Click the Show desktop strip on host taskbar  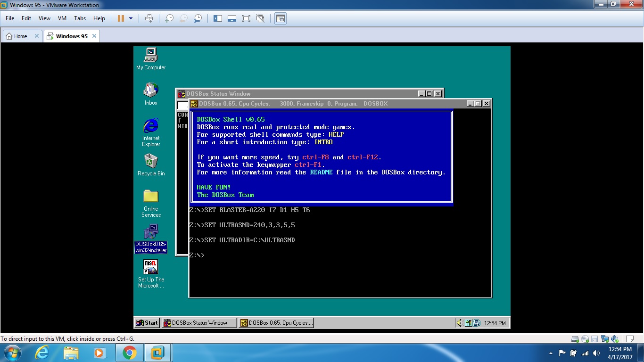point(641,353)
